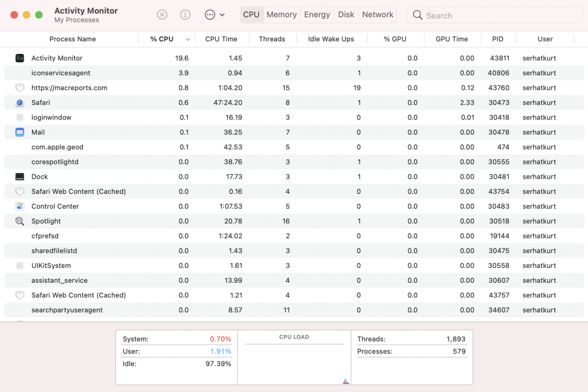
Task: Select the searchpartyuseragent process row
Action: 294,310
